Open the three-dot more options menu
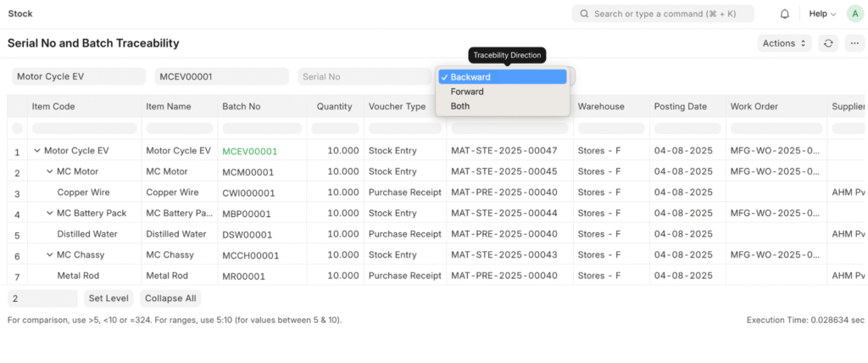The image size is (868, 363). tap(854, 43)
